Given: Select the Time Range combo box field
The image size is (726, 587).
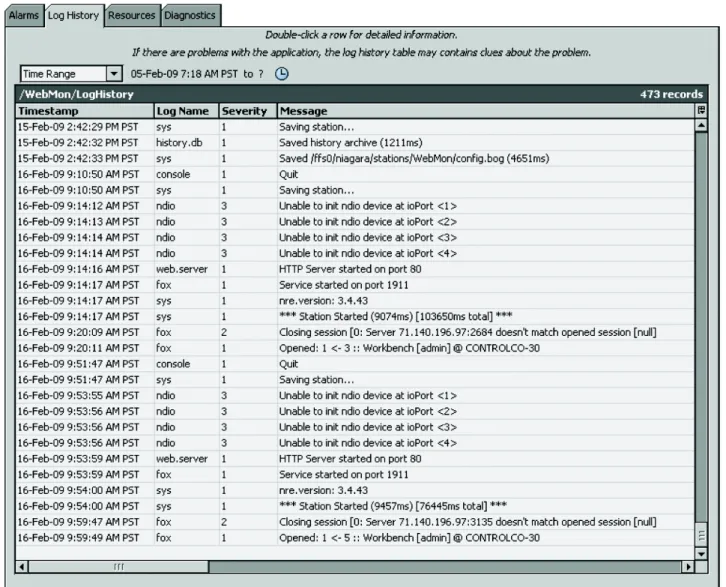Looking at the screenshot, I should [71, 74].
